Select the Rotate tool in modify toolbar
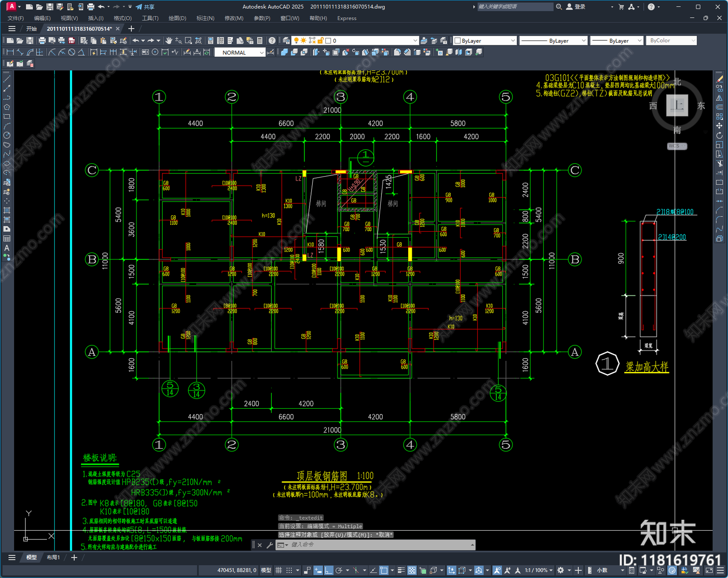Screen dimensions: 728x578 (719, 136)
